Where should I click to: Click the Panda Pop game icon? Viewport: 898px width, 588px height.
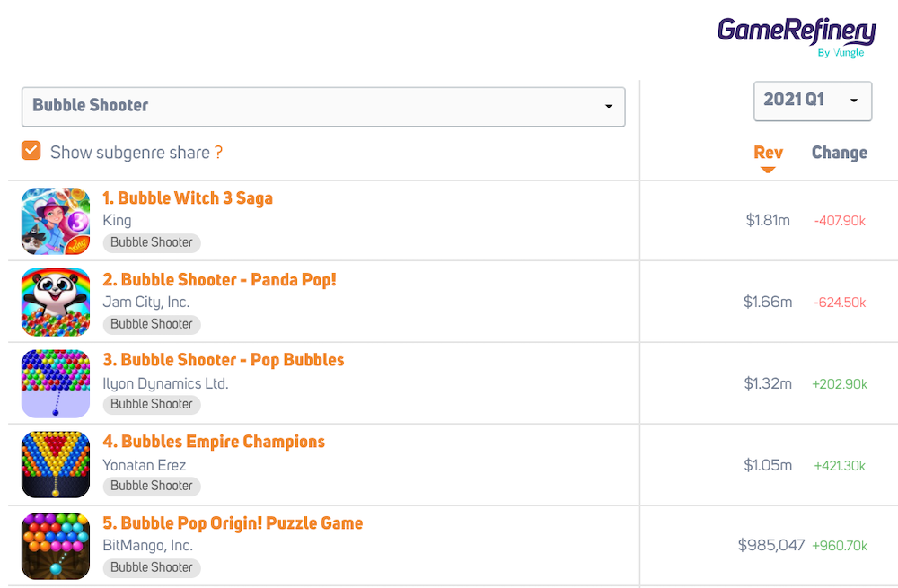56,302
